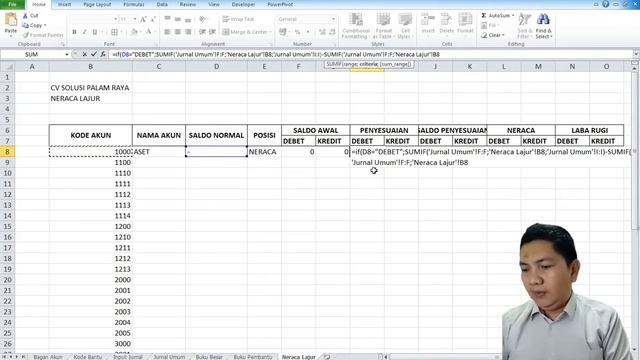
Task: Switch to the Page Layout tab
Action: coord(97,4)
